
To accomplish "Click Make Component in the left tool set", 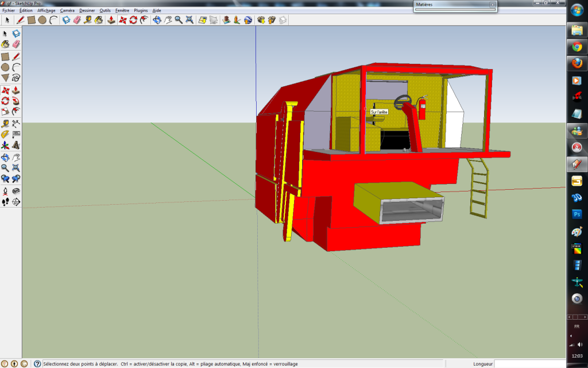I will click(x=16, y=33).
